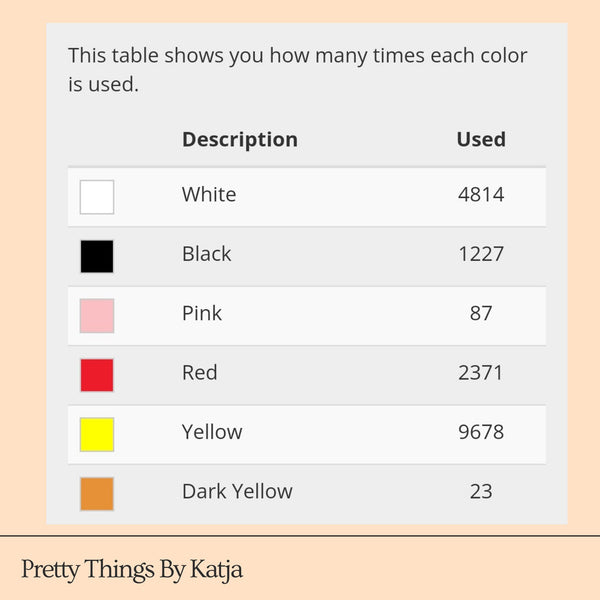This screenshot has width=600, height=600.
Task: Select the Red usage count 2371
Action: (481, 372)
